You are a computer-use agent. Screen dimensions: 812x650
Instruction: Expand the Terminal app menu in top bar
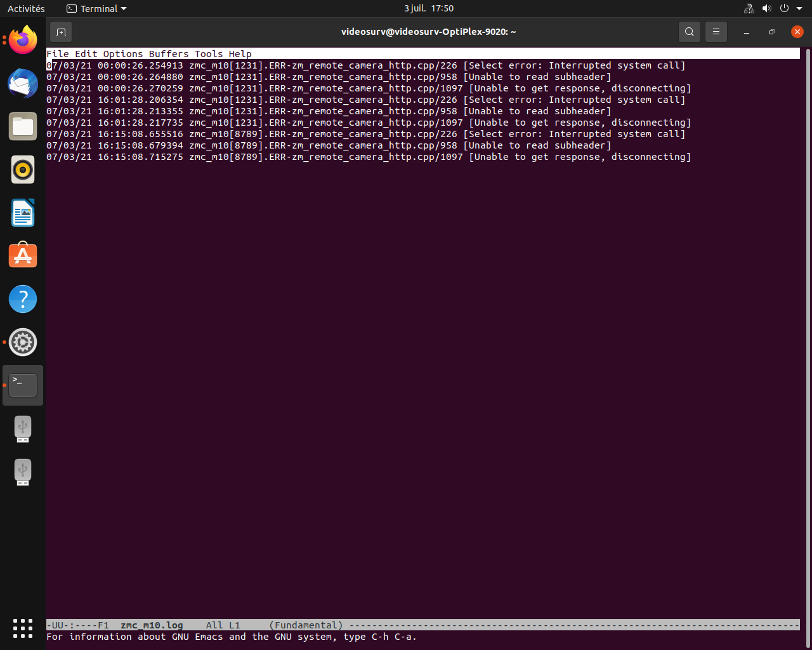pyautogui.click(x=96, y=9)
